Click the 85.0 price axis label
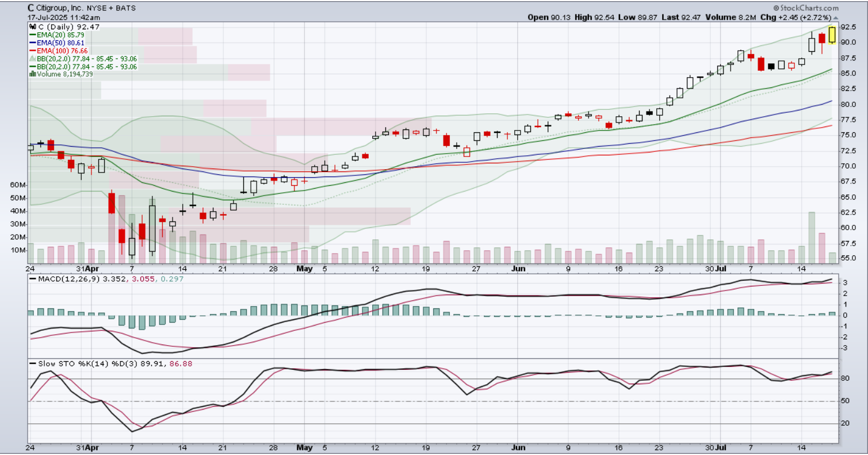Viewport: 868px width, 455px height. coord(848,73)
